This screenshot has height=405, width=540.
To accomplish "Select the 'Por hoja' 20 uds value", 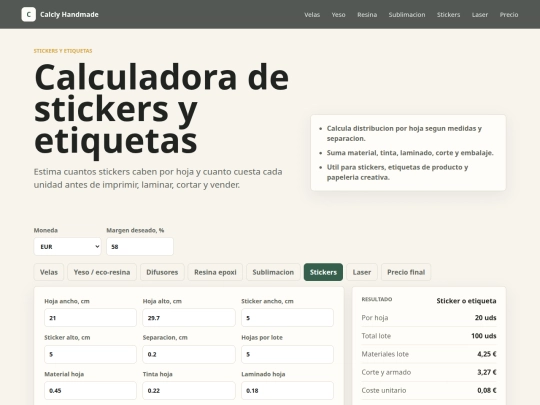I will point(485,318).
